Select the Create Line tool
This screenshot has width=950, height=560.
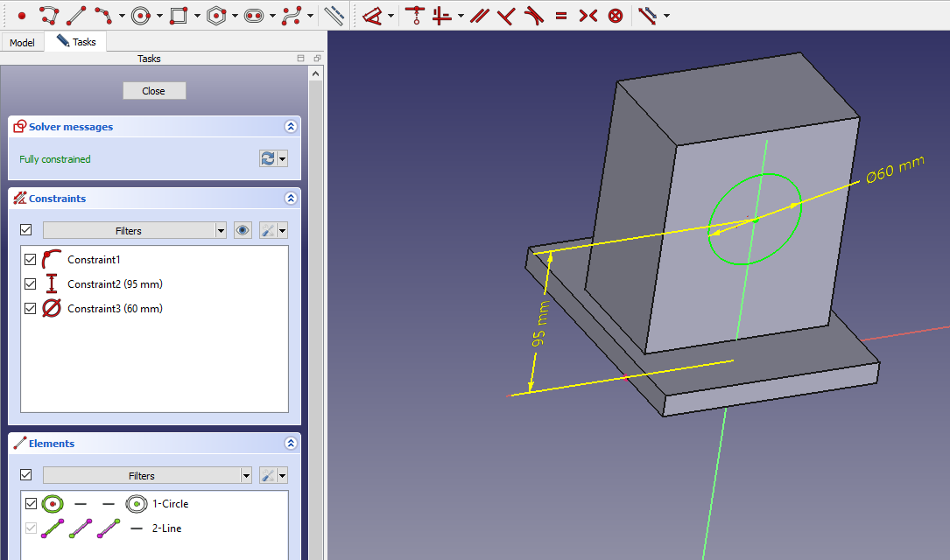(76, 16)
